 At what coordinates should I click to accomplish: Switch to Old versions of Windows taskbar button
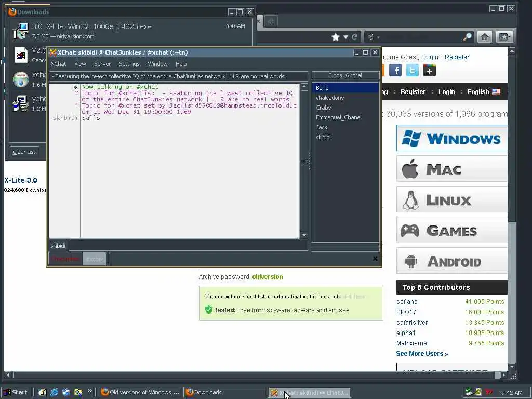point(140,392)
